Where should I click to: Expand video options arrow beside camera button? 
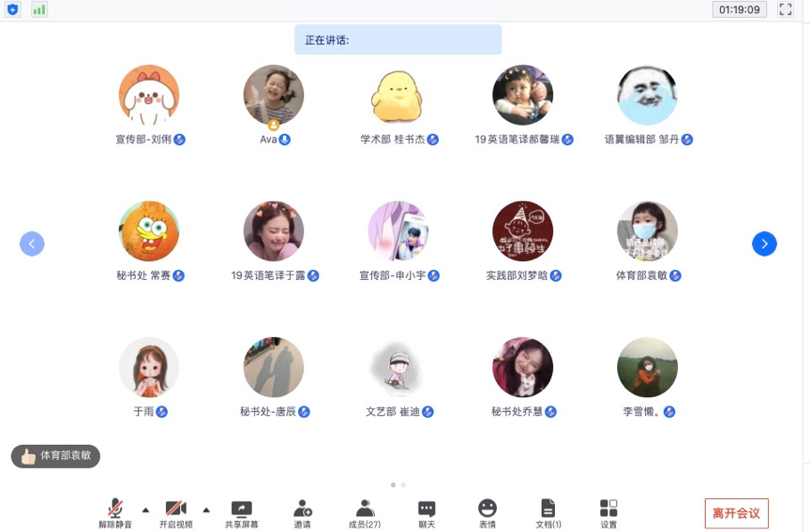pyautogui.click(x=206, y=510)
